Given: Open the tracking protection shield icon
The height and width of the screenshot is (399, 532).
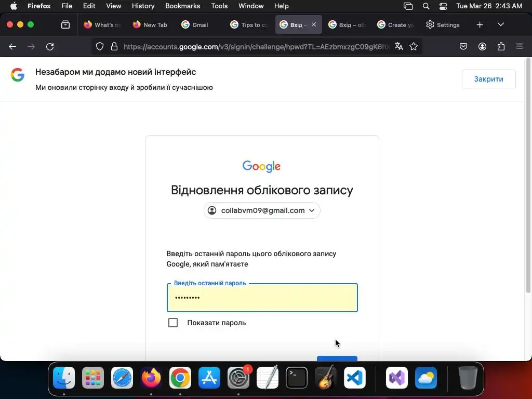Looking at the screenshot, I should click(x=100, y=46).
